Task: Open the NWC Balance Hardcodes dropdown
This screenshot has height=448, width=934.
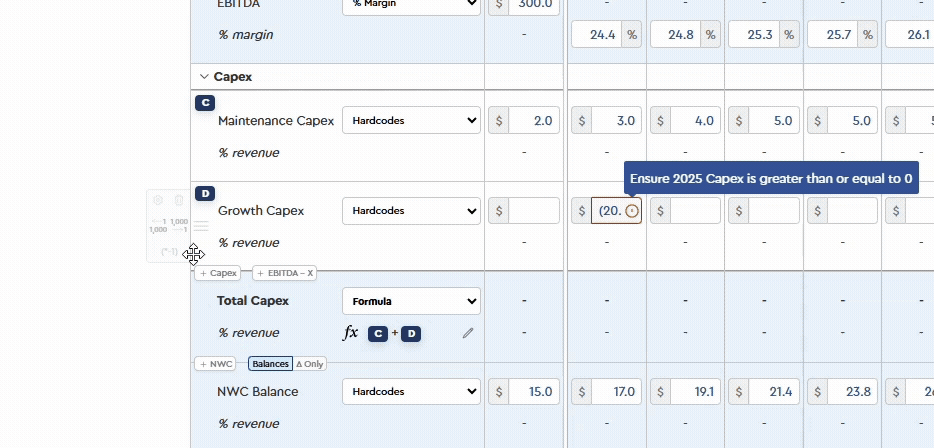Action: point(411,391)
